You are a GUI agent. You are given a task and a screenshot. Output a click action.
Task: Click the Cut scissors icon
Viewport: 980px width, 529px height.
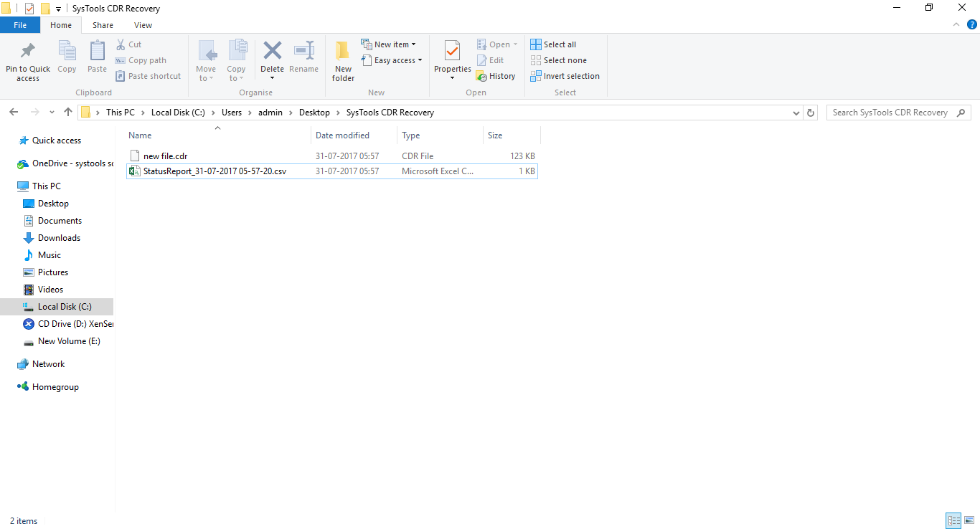point(121,44)
